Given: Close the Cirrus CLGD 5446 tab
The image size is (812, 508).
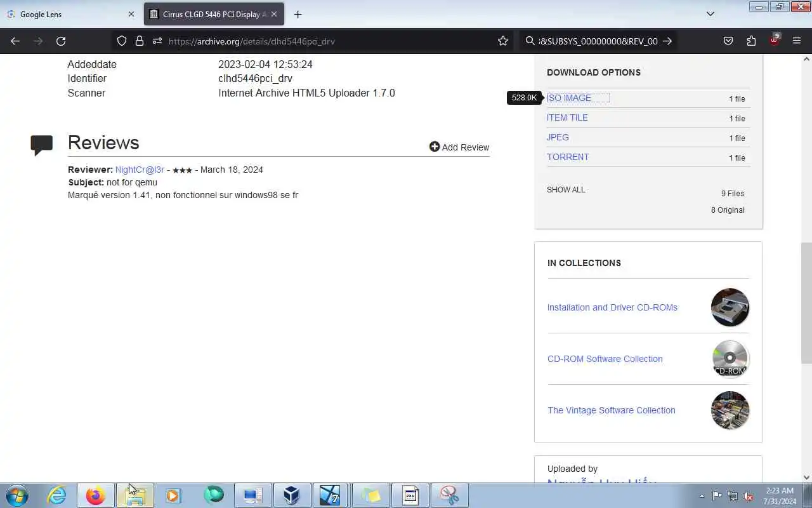Looking at the screenshot, I should 274,14.
